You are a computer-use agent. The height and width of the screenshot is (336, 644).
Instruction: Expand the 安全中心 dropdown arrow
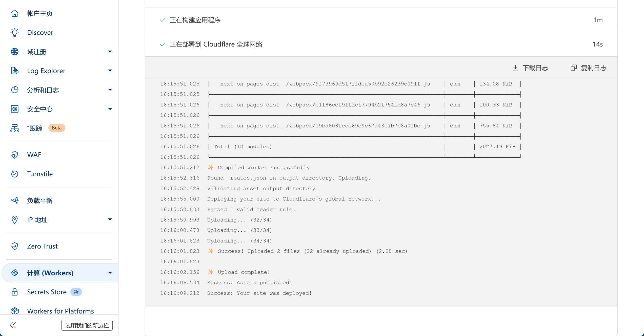click(x=110, y=109)
